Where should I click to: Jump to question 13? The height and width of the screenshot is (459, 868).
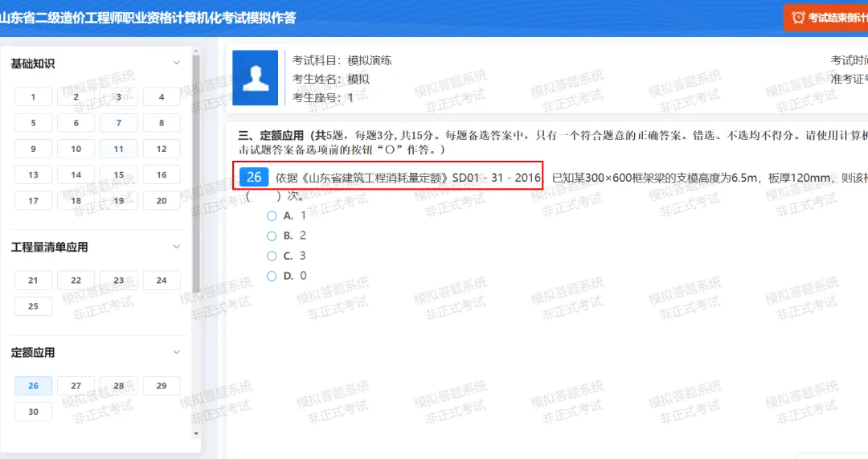tap(33, 175)
